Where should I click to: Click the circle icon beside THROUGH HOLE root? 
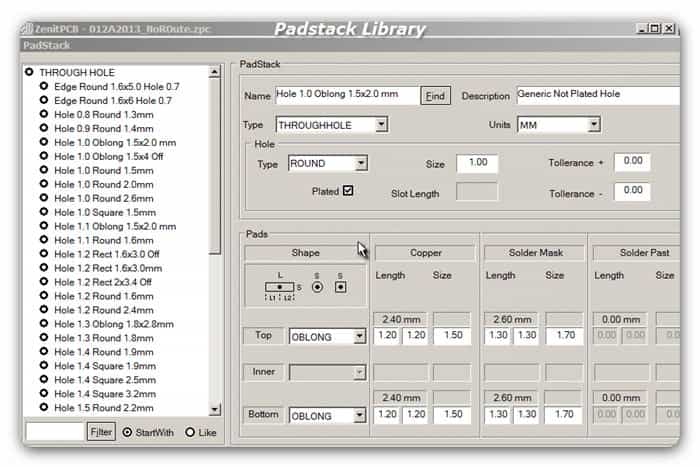click(29, 72)
